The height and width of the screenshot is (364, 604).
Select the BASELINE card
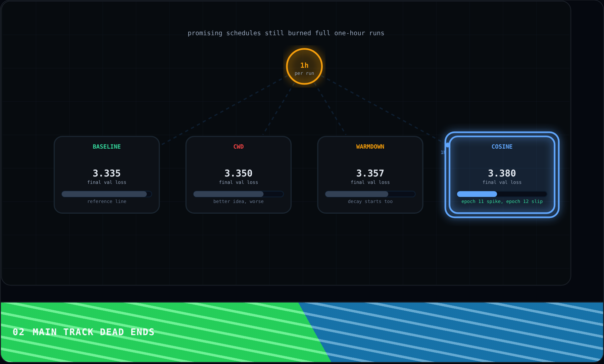107,175
